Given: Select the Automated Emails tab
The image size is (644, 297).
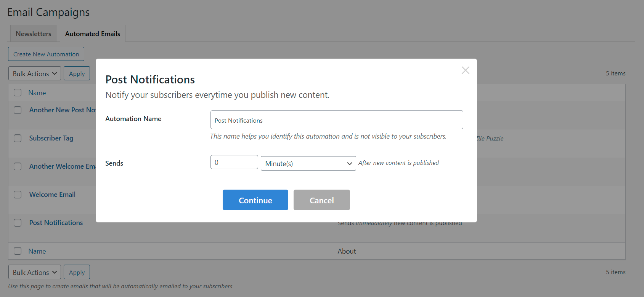Looking at the screenshot, I should 92,34.
